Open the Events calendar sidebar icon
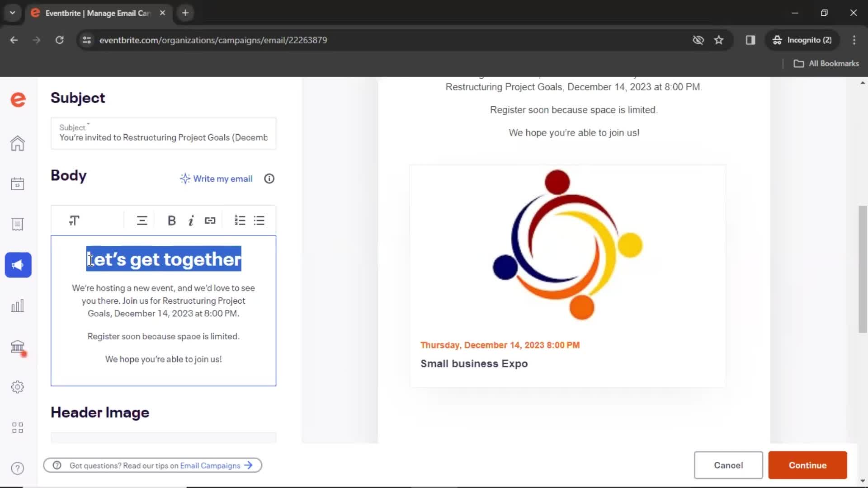 [x=18, y=184]
